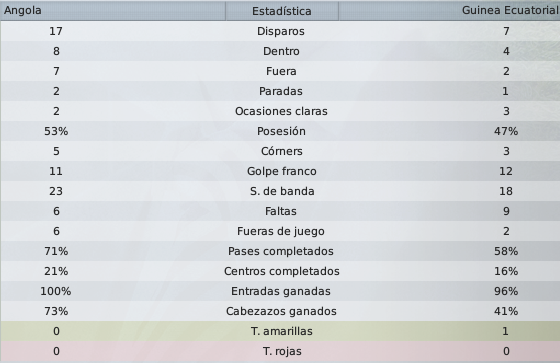Select the Fueras de juego row
The image size is (560, 363).
click(x=280, y=231)
